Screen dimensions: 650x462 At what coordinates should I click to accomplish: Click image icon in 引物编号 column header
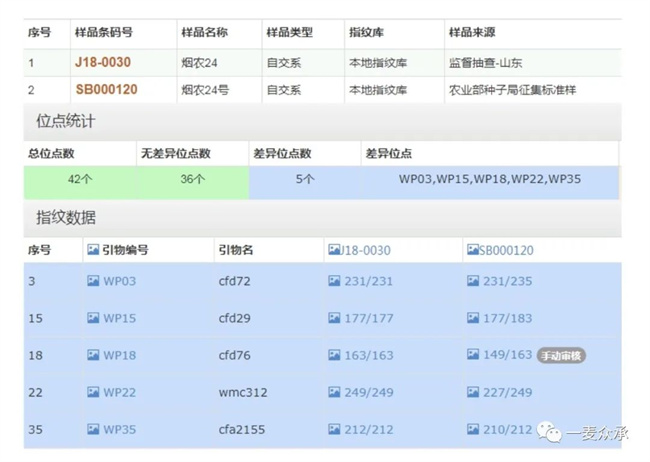coord(93,250)
